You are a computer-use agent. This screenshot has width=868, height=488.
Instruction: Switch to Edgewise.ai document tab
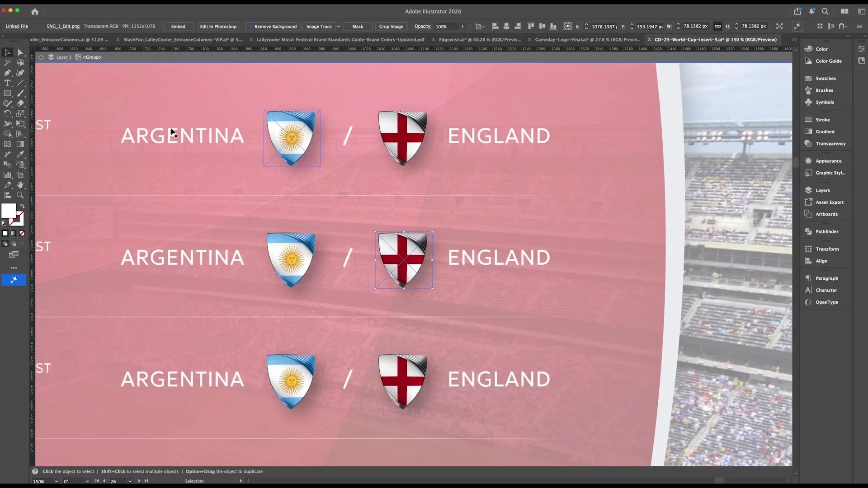pos(480,39)
